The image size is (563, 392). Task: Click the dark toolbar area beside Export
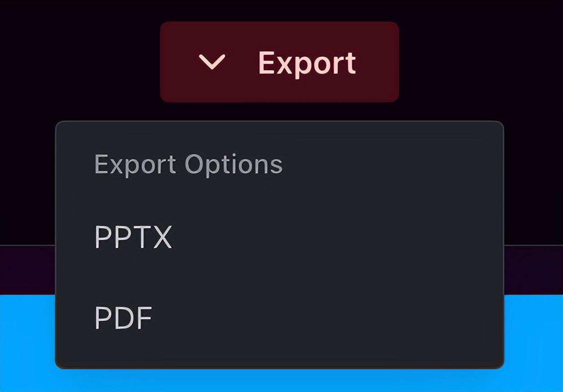(481, 61)
